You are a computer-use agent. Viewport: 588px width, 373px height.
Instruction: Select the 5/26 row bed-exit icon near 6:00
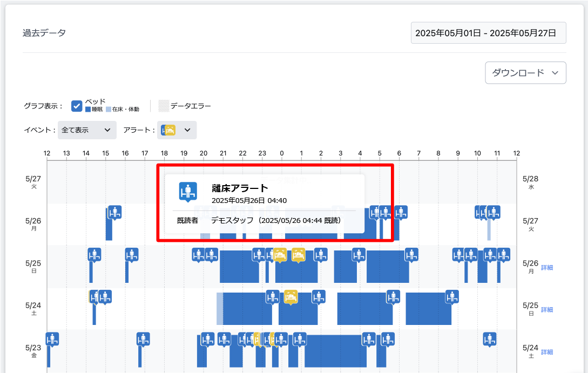(x=401, y=212)
